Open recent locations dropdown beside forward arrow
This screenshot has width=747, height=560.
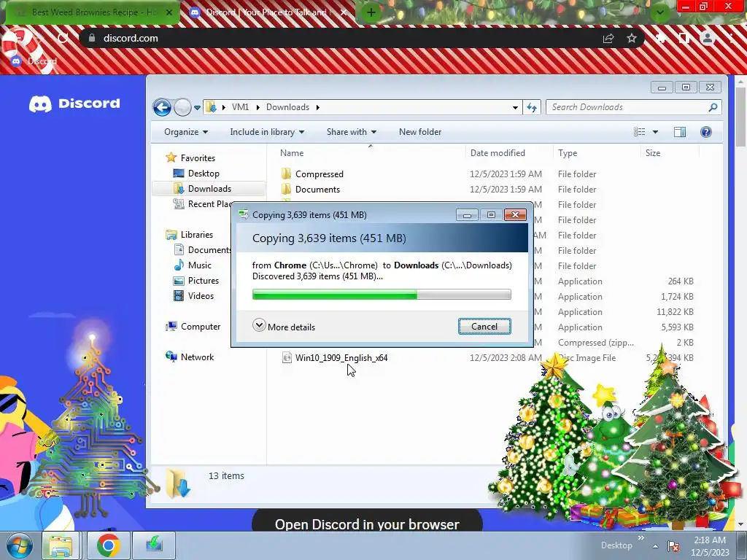(x=197, y=108)
